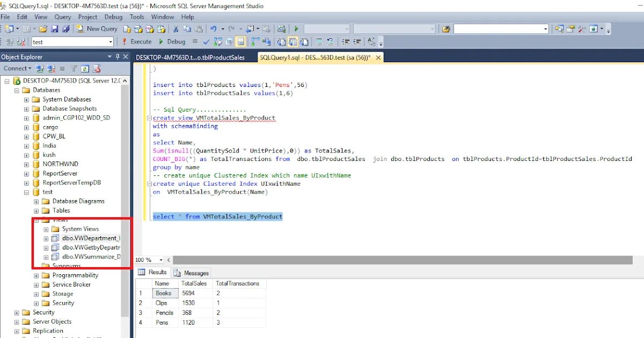Click the Uncomment Selected Lines icon
This screenshot has height=338, width=644.
tap(330, 41)
